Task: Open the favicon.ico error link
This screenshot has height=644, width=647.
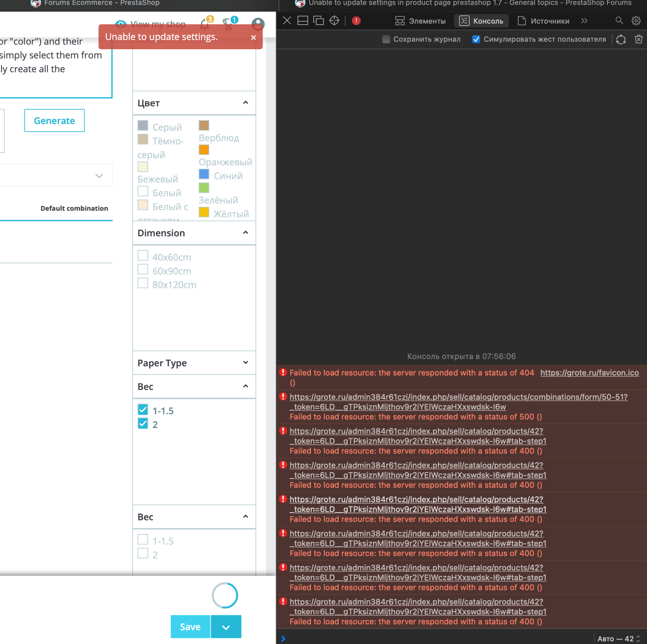Action: point(589,373)
